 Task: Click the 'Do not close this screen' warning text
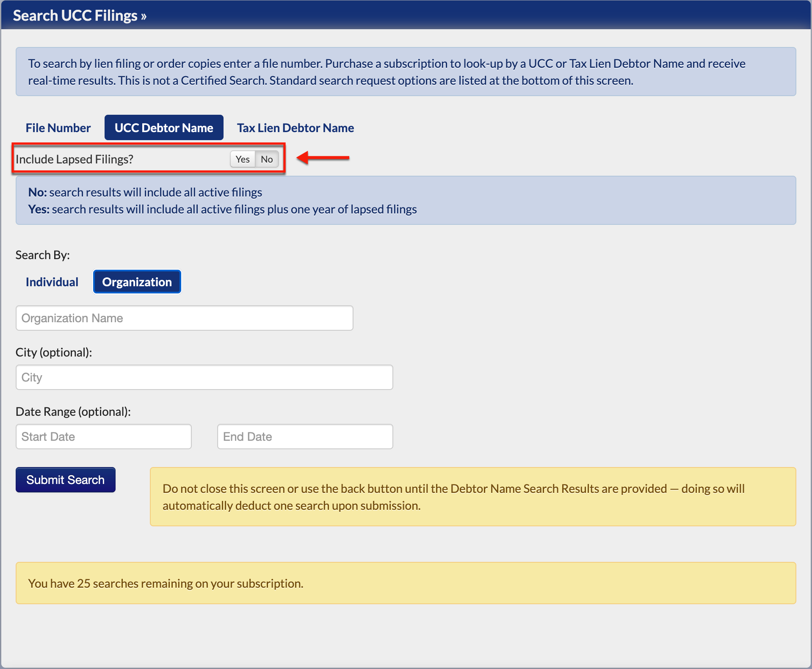point(453,497)
